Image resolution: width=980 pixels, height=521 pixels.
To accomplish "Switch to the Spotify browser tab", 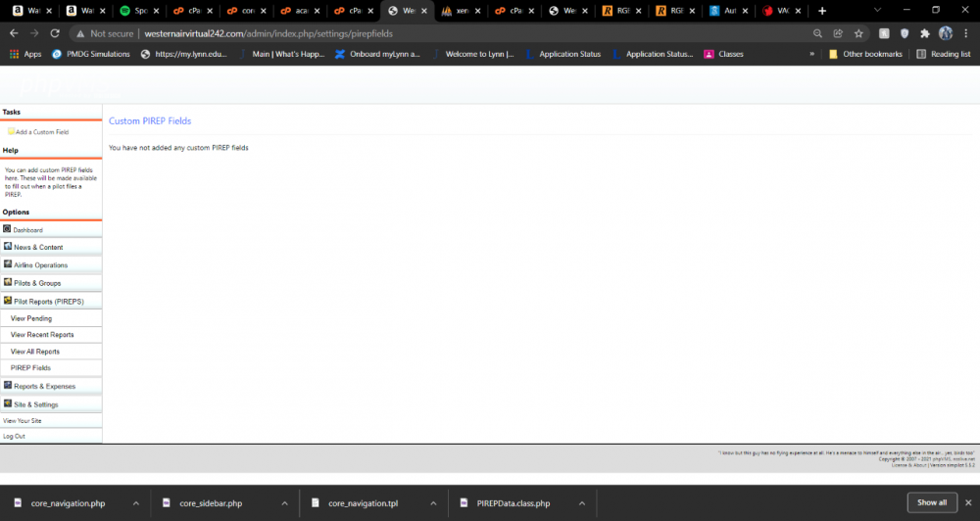I will (x=135, y=11).
